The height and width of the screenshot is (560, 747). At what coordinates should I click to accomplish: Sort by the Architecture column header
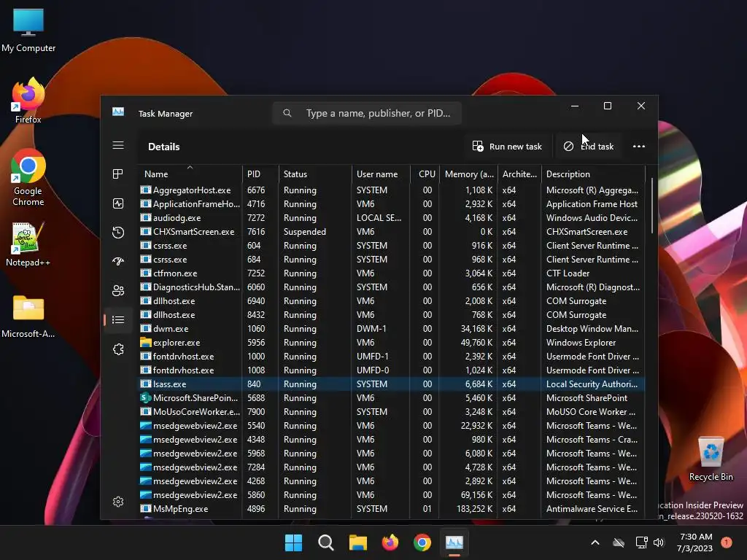(x=519, y=174)
